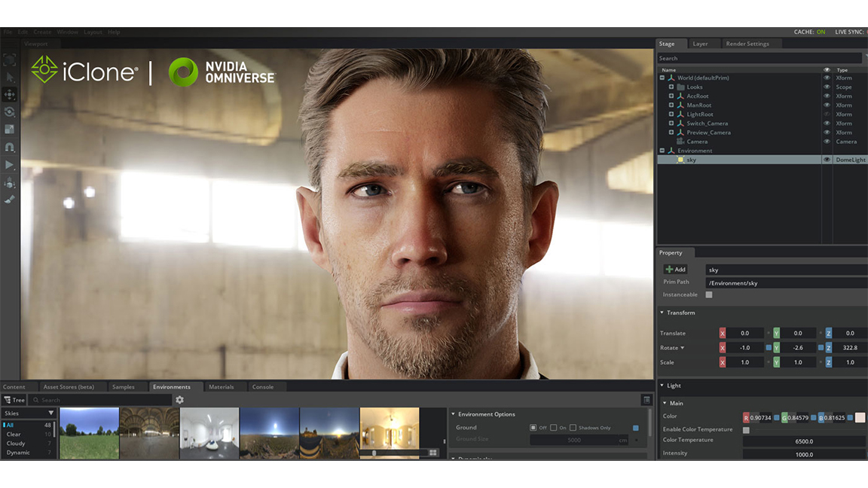
Task: Toggle the Instanceable checkbox
Action: 709,295
